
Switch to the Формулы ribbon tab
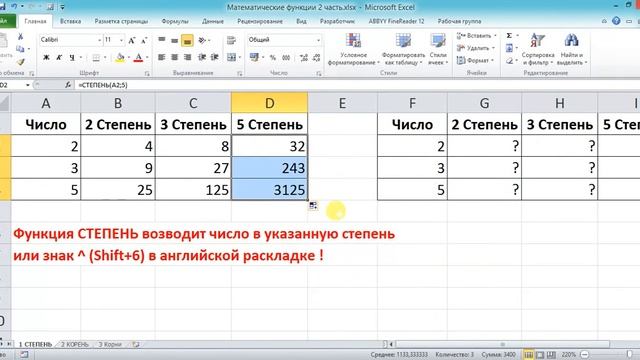pos(175,21)
